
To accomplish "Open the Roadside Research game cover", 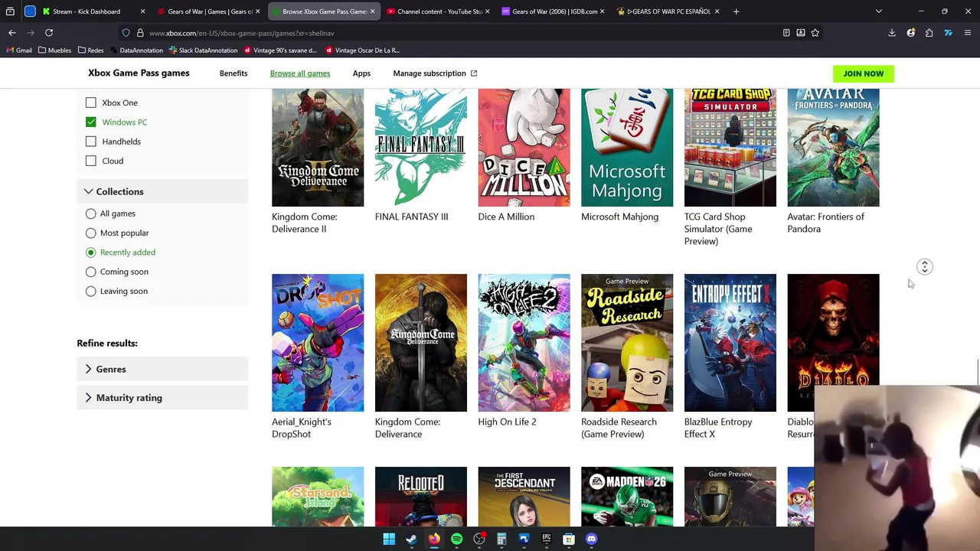I will 627,343.
